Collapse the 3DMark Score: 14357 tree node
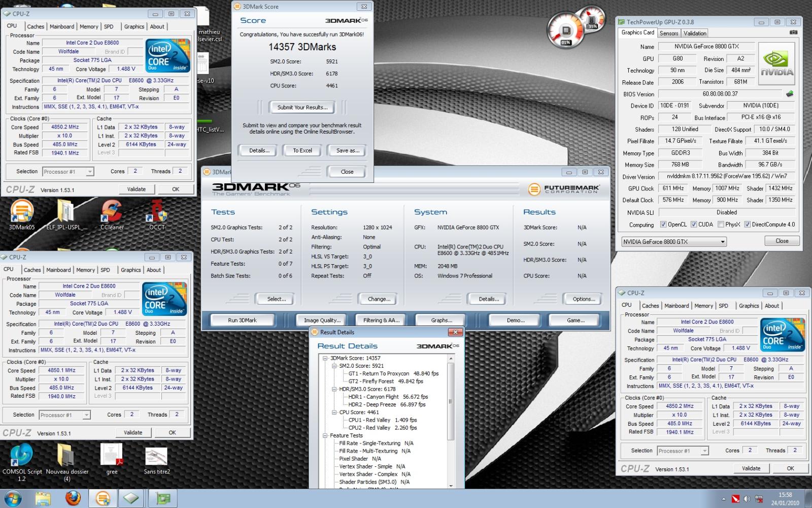Viewport: 812px width, 508px height. click(325, 358)
